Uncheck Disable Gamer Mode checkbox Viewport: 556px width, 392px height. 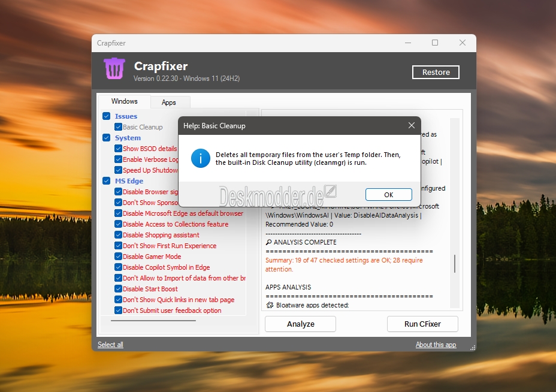(119, 257)
